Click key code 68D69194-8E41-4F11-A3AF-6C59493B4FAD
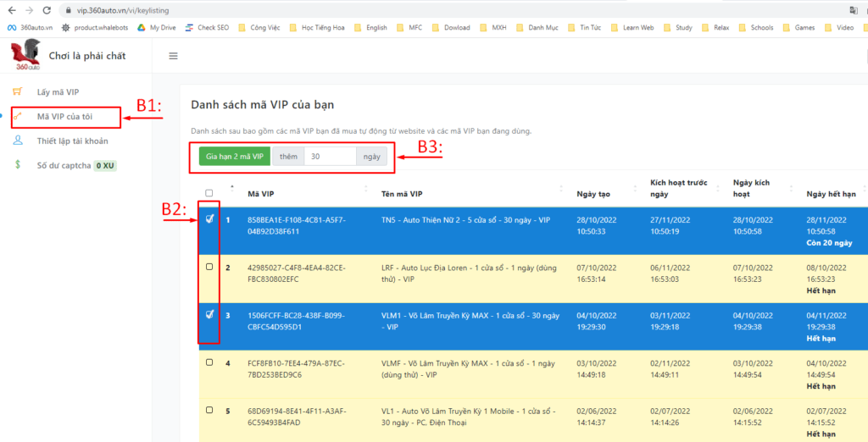 297,416
